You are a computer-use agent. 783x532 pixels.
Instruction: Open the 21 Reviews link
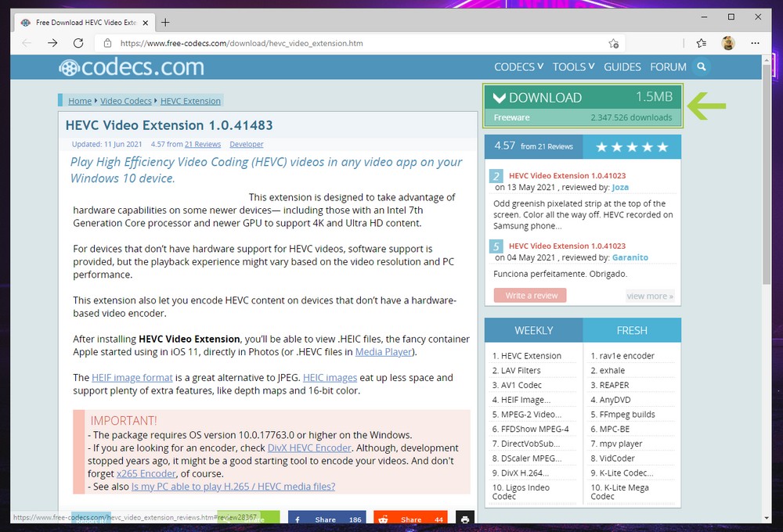(x=203, y=144)
